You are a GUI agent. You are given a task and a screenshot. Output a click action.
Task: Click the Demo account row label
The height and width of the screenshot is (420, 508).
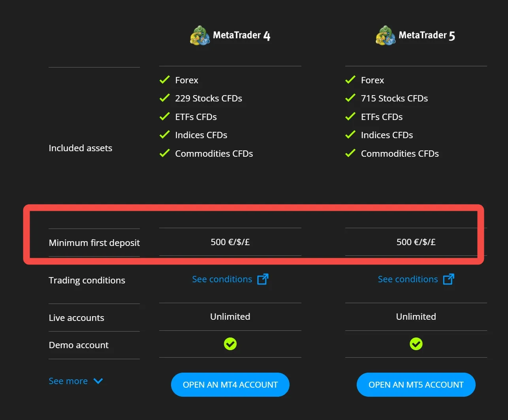tap(79, 345)
